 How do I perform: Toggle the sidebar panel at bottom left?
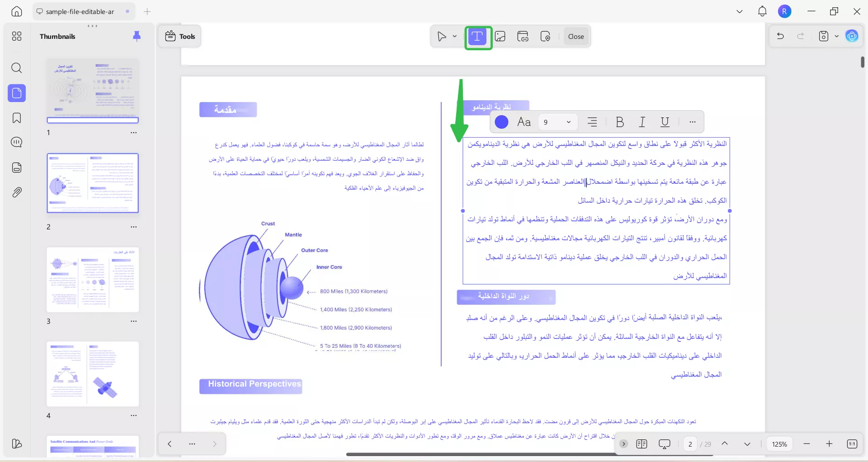click(x=17, y=444)
